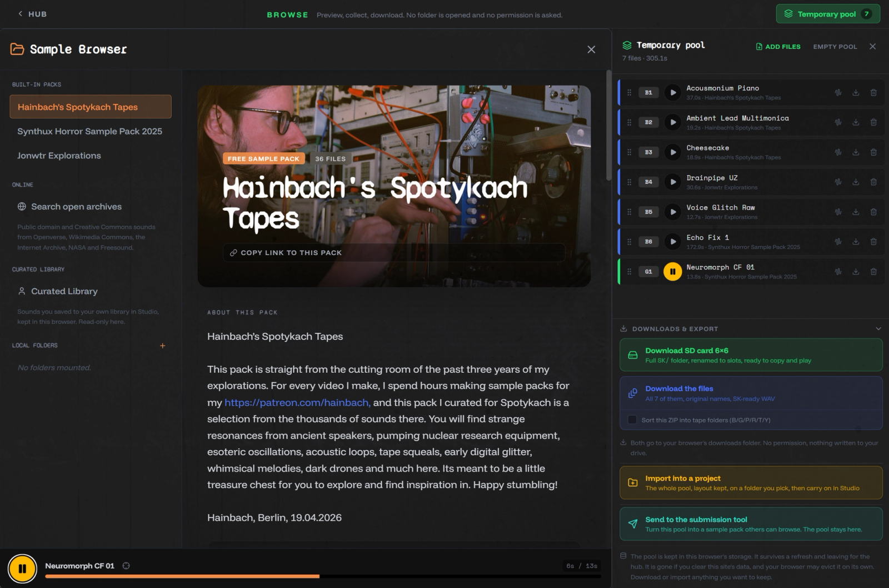Close the Sample Browser panel
The image size is (889, 588).
point(591,49)
